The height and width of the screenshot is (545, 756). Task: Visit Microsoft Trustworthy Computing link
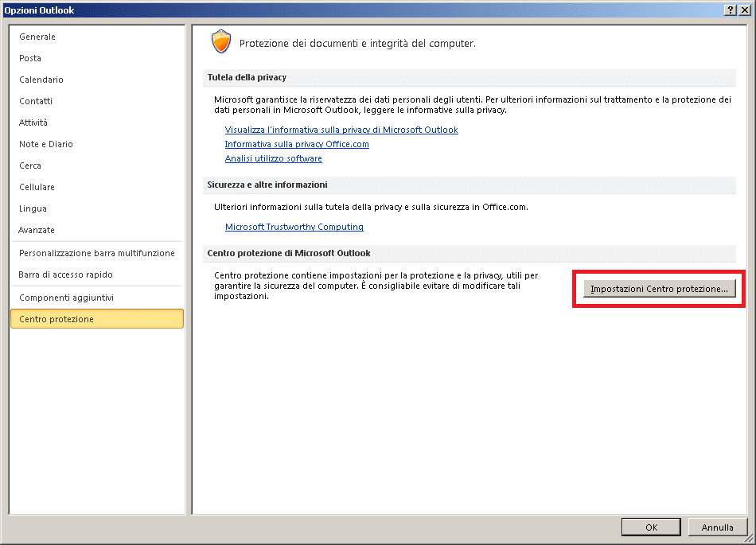(x=294, y=227)
